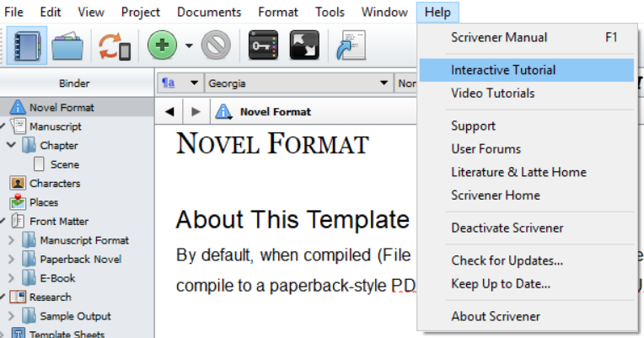
Task: Select Interactive Tutorial menu entry
Action: [x=528, y=70]
